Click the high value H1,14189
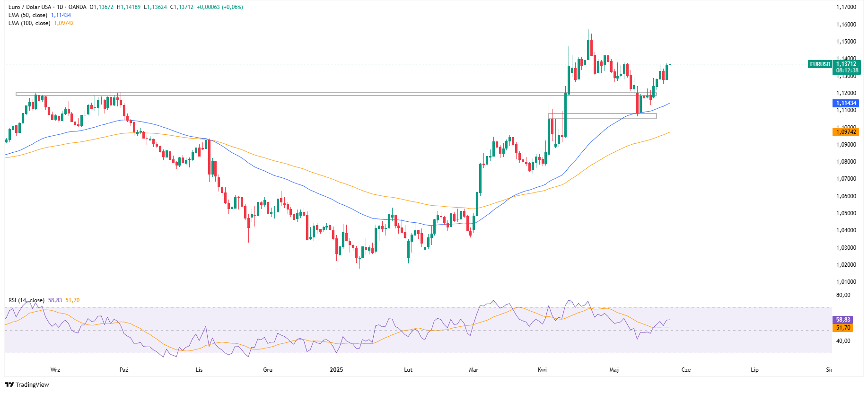This screenshot has height=393, width=868. pyautogui.click(x=129, y=7)
